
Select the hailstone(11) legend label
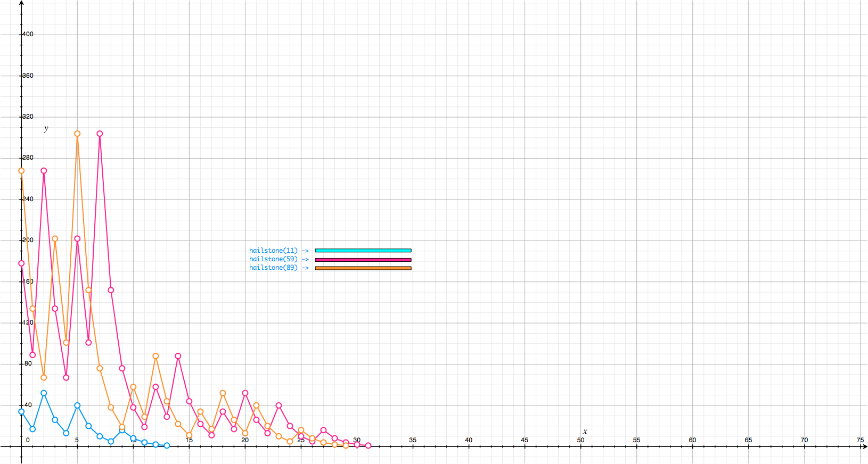coord(273,251)
